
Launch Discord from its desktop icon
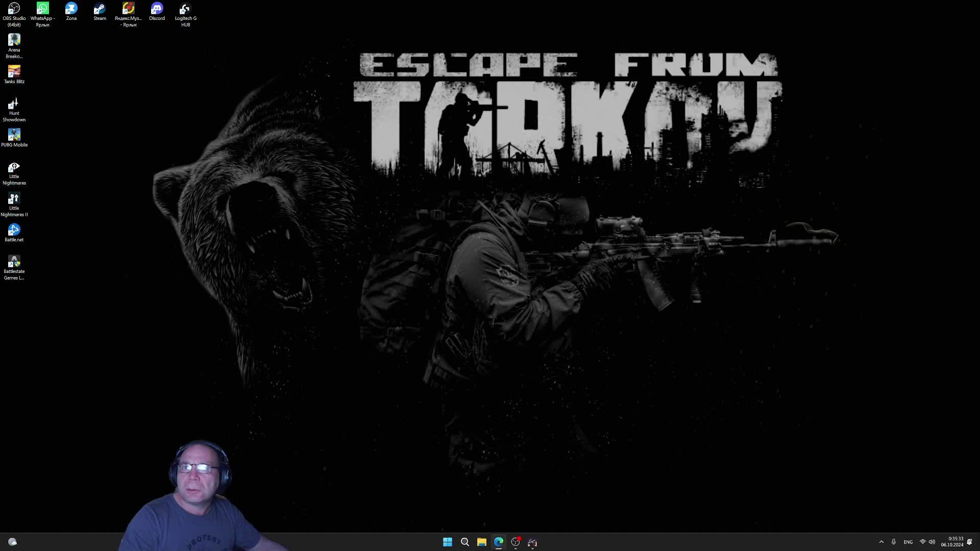157,12
